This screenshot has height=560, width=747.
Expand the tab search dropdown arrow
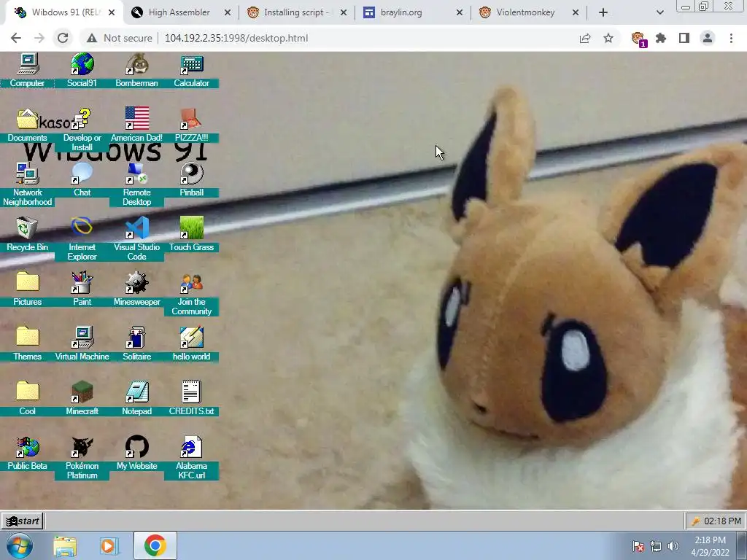659,12
